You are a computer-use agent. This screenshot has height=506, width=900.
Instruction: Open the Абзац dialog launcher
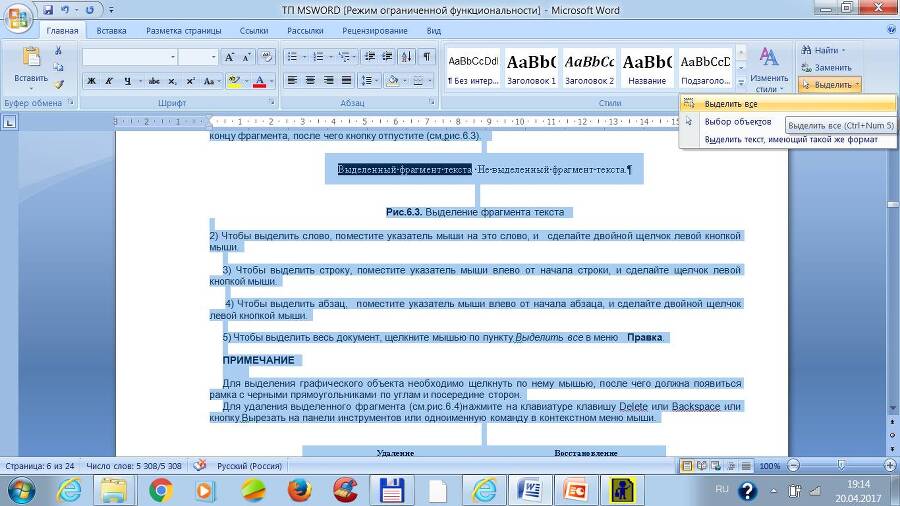pos(432,102)
